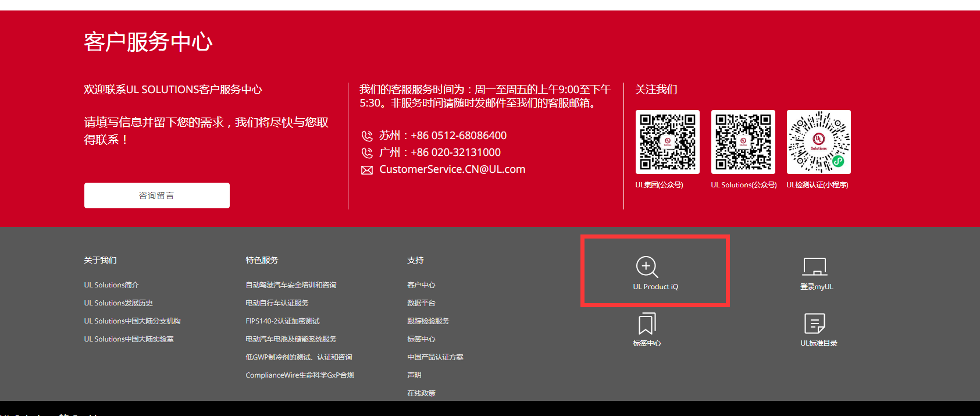Open UL Solutions中国大陆实验室 link

pos(129,339)
